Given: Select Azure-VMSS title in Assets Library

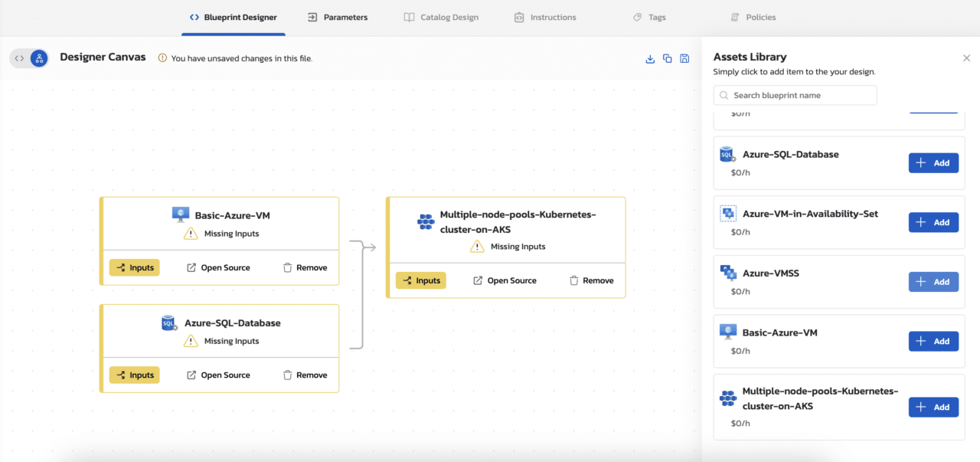Looking at the screenshot, I should [771, 274].
